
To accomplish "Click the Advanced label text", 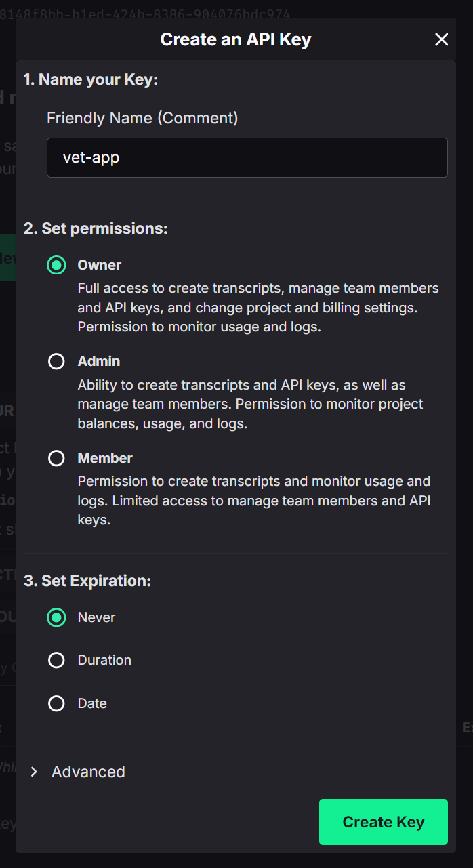I will tap(88, 772).
